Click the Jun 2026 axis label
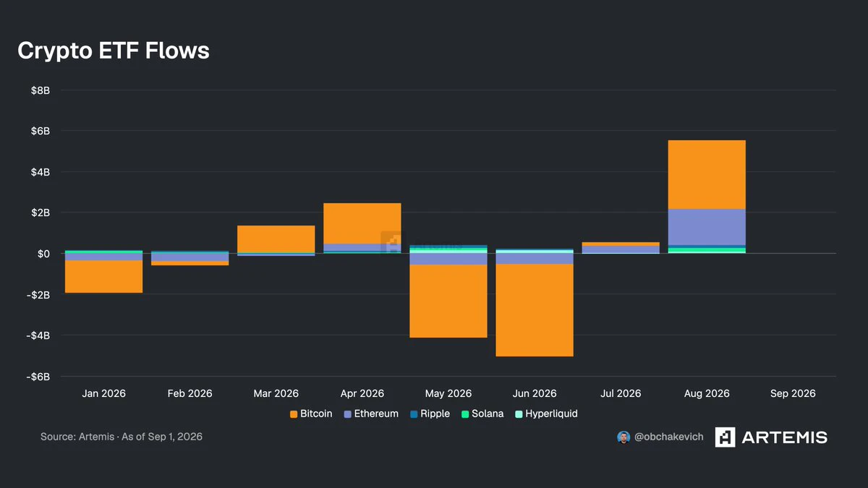The image size is (868, 488). click(x=535, y=394)
